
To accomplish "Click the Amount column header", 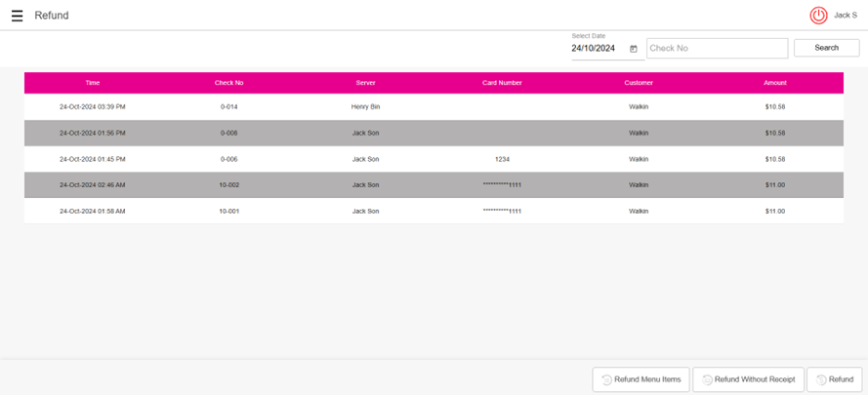I will [775, 83].
